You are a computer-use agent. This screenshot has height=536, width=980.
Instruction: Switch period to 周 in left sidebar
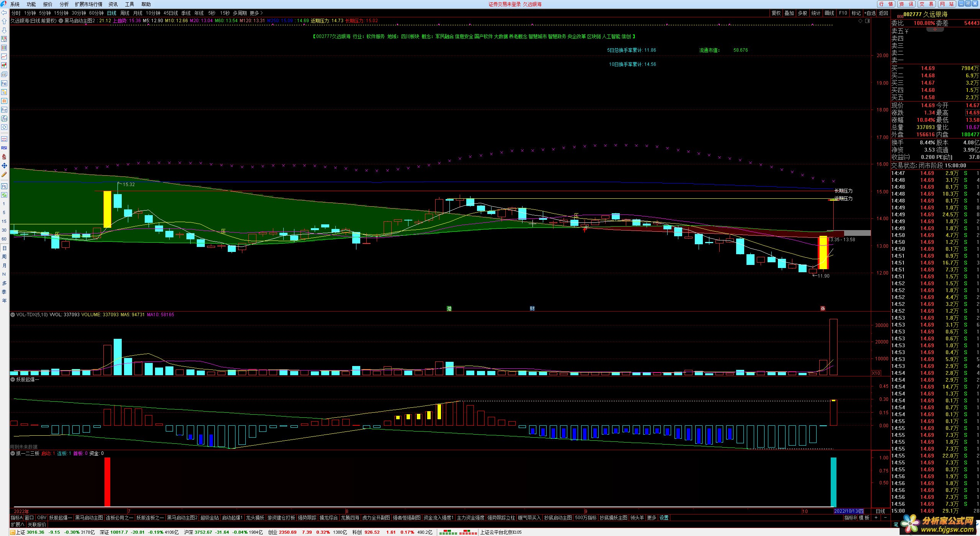(4, 257)
